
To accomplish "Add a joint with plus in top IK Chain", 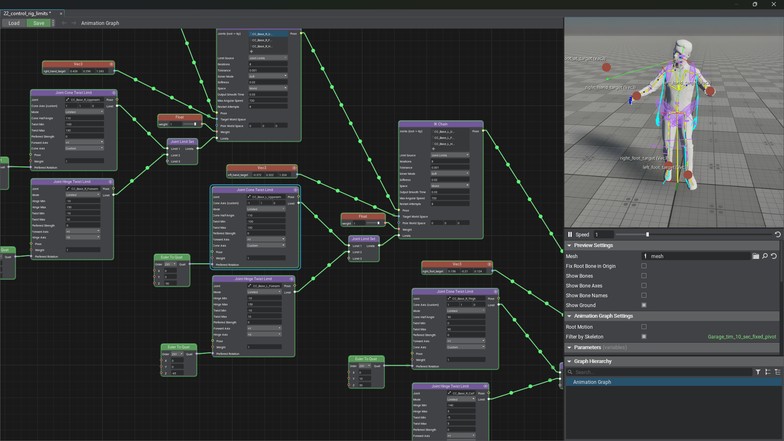I will (252, 52).
